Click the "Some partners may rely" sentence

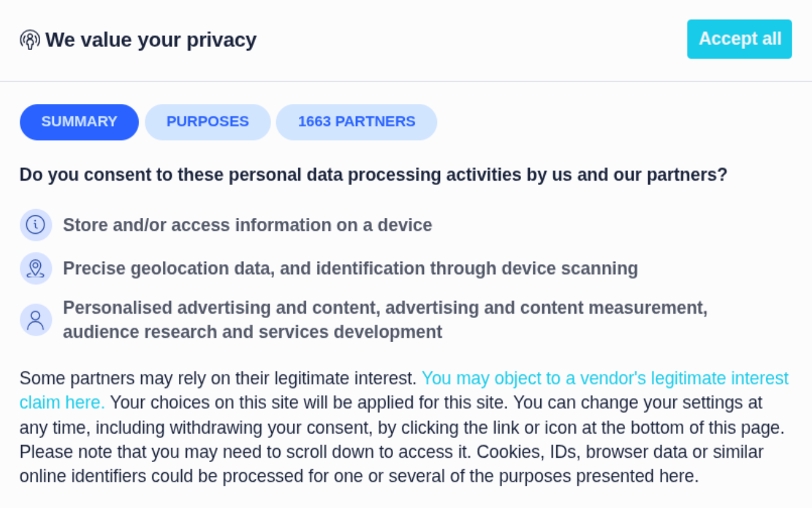tap(218, 378)
